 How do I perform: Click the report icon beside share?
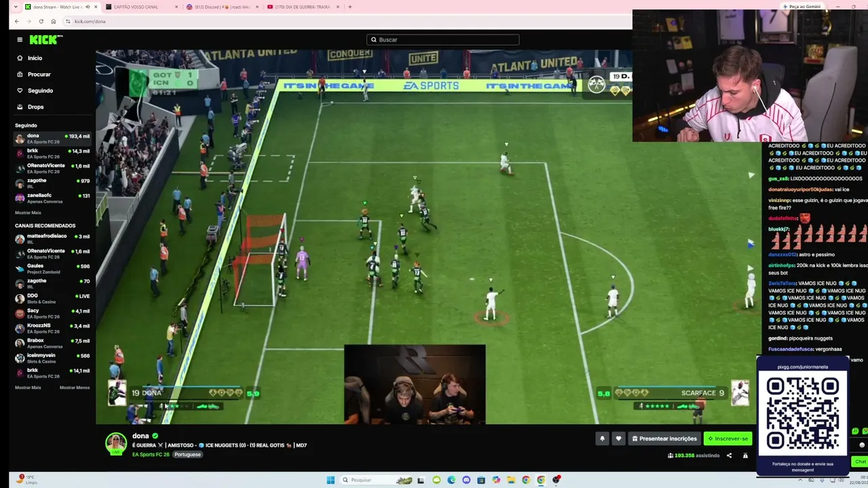(745, 455)
